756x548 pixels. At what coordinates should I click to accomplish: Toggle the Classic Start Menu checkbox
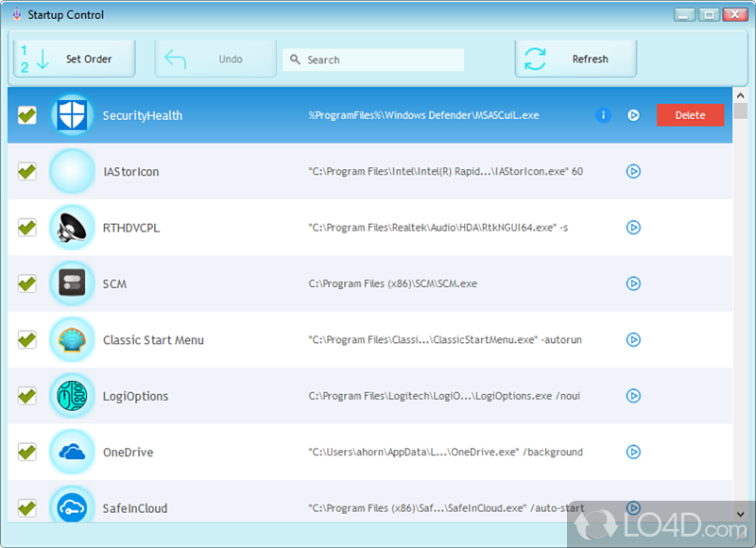(27, 340)
